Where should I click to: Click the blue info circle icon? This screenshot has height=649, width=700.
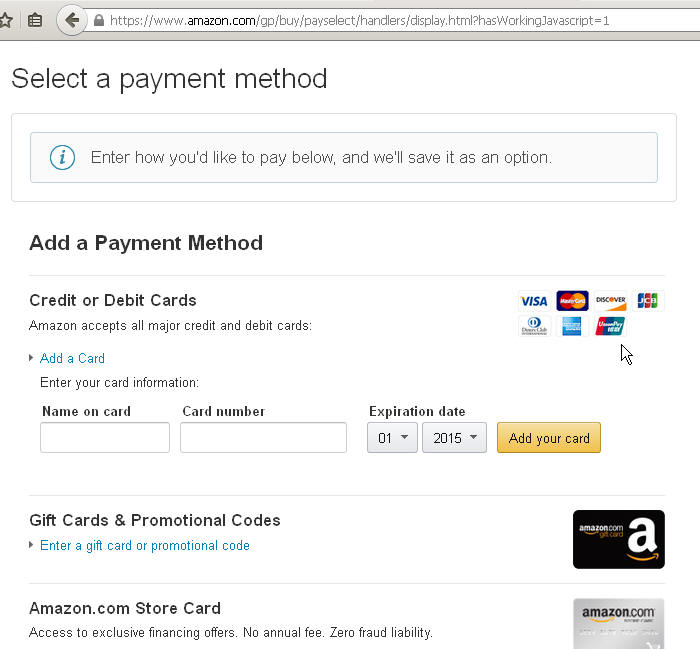pyautogui.click(x=62, y=158)
